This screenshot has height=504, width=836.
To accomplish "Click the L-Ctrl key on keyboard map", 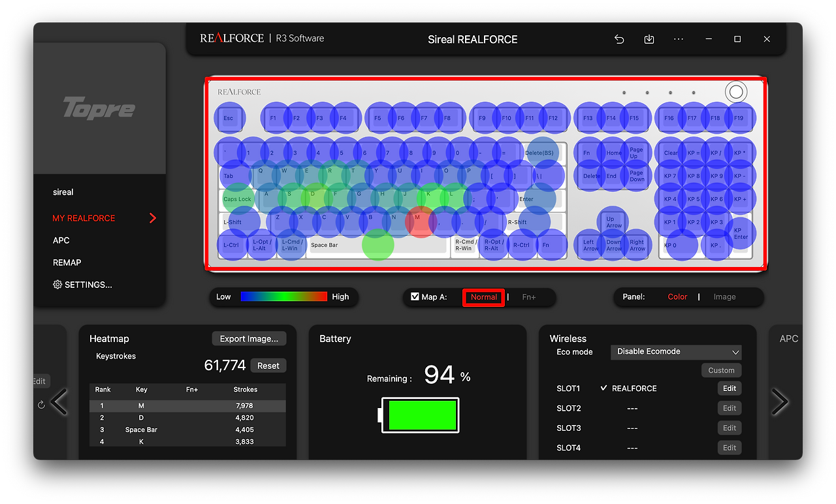I will 232,245.
